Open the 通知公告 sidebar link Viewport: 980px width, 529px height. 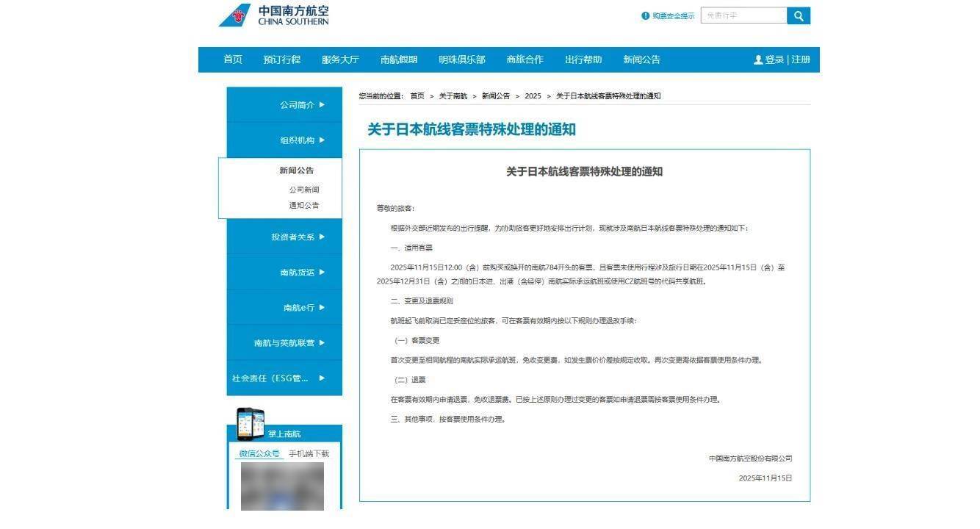coord(303,206)
